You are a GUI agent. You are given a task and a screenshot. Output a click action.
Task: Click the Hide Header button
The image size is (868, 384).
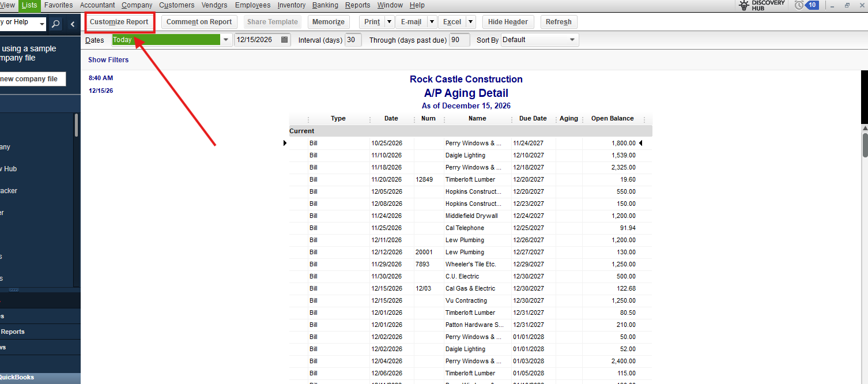[508, 22]
